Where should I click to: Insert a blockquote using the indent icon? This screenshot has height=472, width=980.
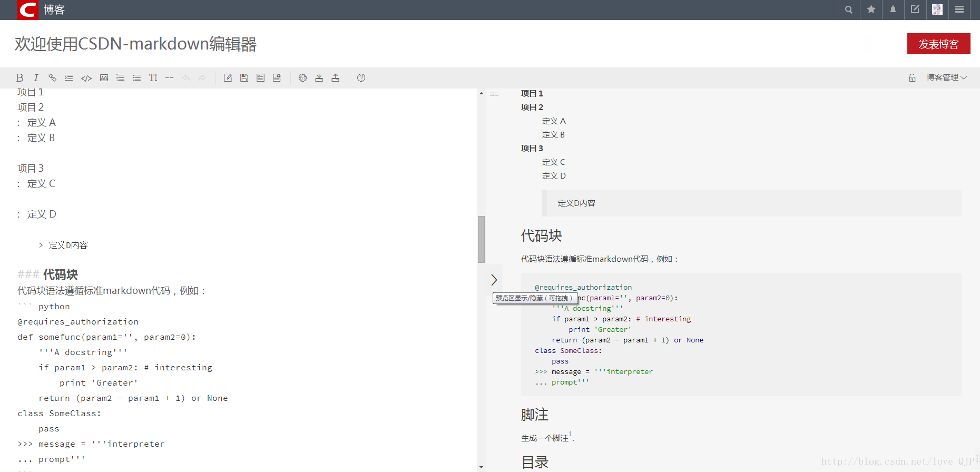coord(68,78)
